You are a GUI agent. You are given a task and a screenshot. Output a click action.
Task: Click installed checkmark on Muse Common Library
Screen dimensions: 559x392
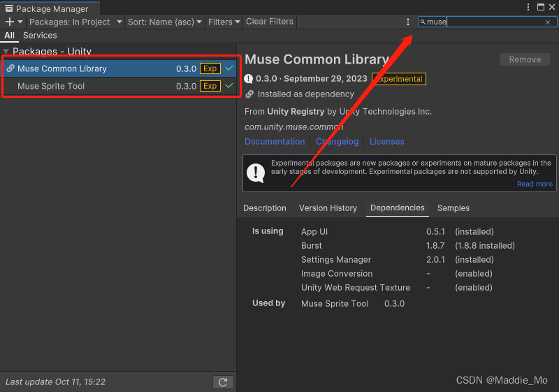click(x=229, y=68)
